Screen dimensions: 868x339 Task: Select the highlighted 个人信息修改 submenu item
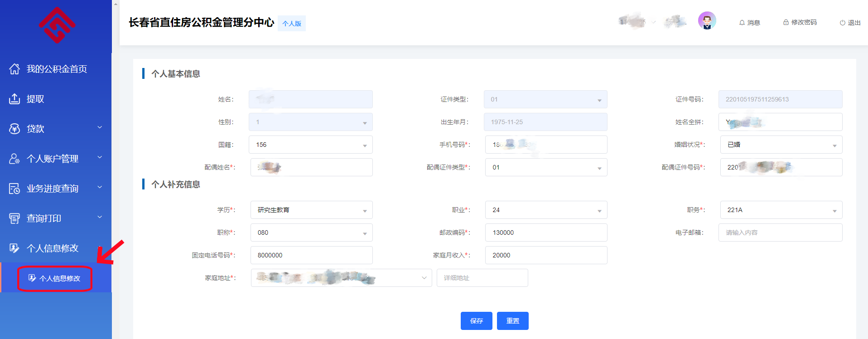click(x=55, y=278)
